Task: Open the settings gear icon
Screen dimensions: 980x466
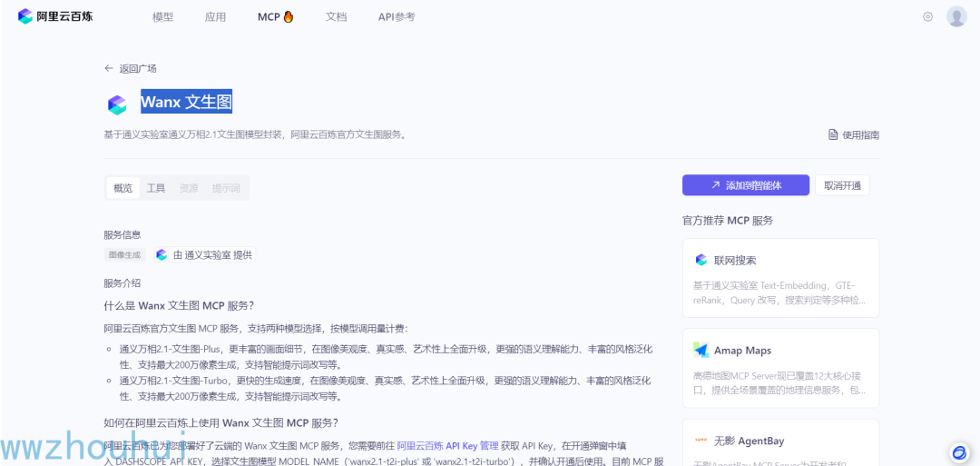Action: (927, 17)
